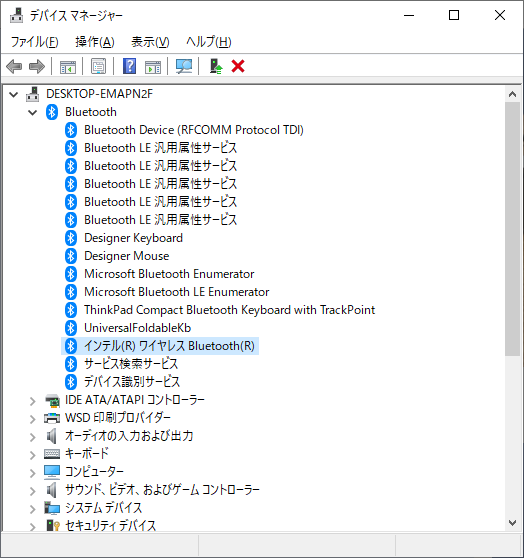
Task: Click the Forward arrow toolbar icon
Action: point(37,67)
